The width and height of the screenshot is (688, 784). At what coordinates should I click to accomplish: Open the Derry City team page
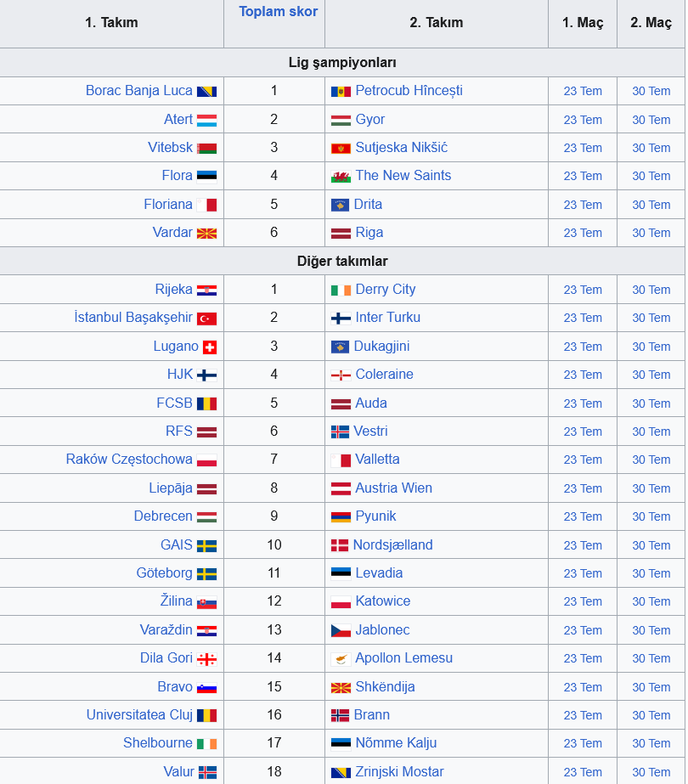coord(386,289)
